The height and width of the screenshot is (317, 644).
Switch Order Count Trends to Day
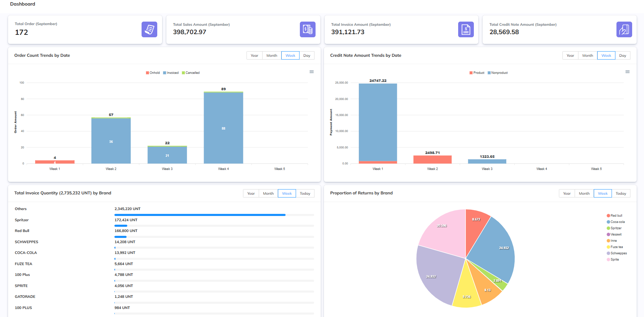[307, 55]
